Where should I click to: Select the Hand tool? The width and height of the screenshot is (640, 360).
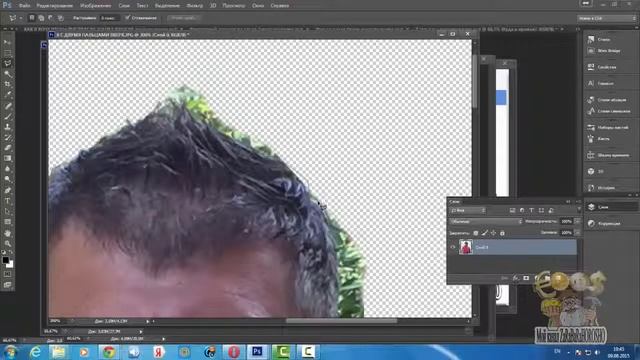pyautogui.click(x=7, y=233)
